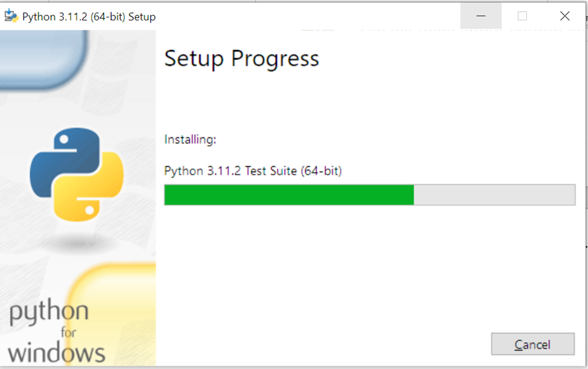Close the Python Setup window
The width and height of the screenshot is (588, 369).
coord(564,16)
